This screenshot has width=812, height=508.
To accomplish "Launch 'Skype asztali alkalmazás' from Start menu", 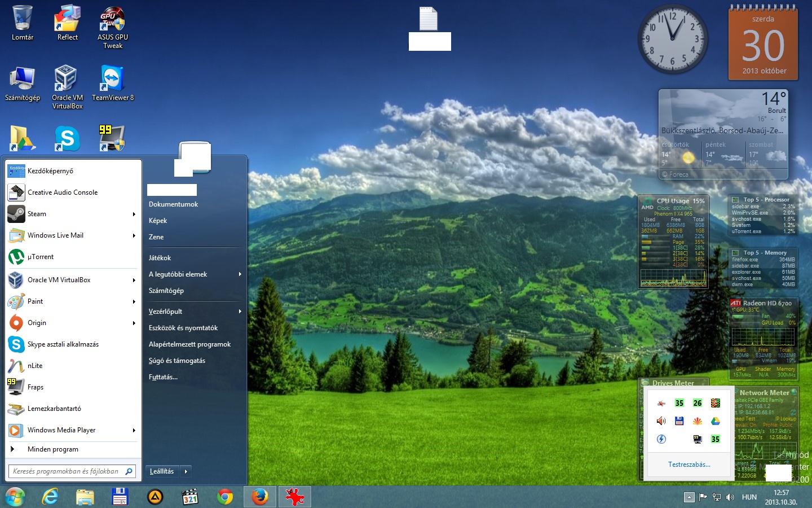I will pyautogui.click(x=73, y=344).
